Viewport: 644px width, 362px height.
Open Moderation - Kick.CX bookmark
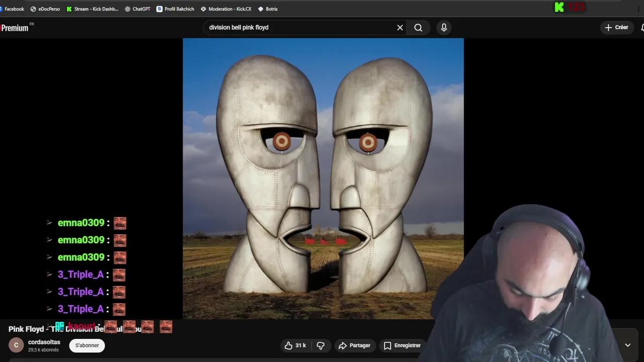(225, 9)
